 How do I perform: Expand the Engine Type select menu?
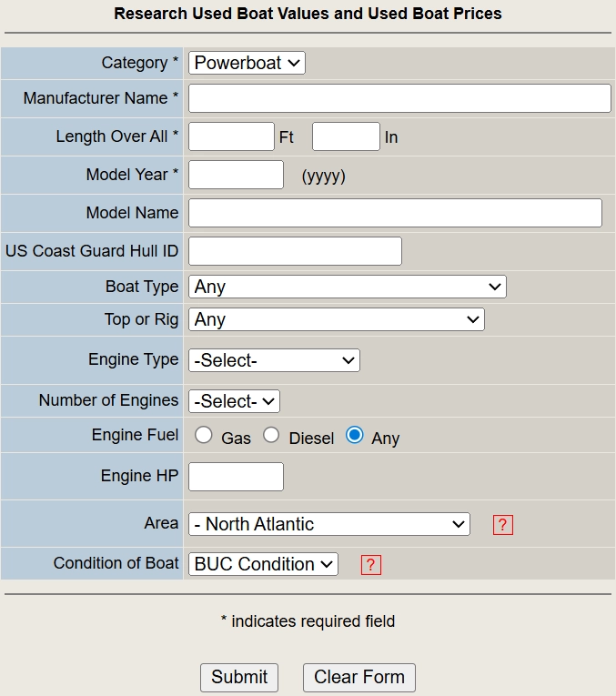point(274,360)
